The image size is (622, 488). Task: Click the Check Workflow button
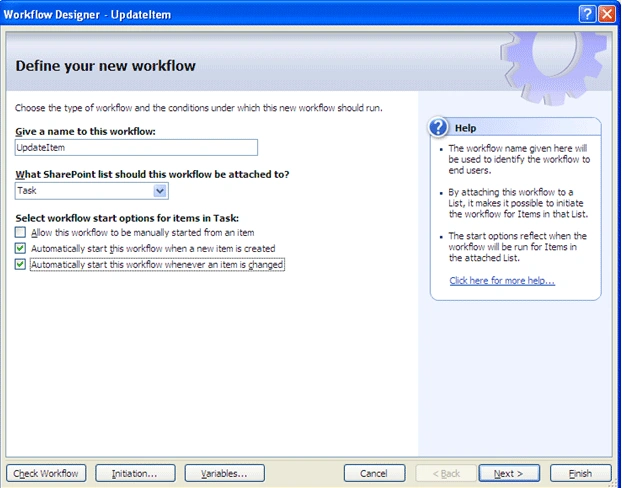coord(46,473)
